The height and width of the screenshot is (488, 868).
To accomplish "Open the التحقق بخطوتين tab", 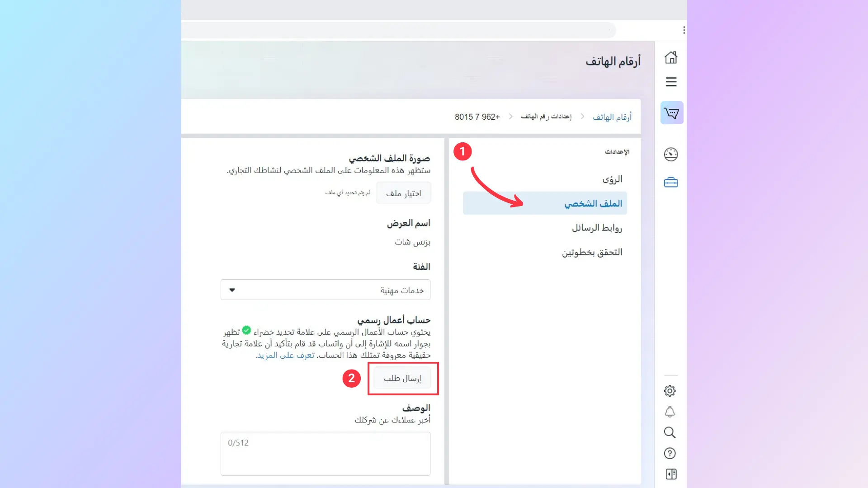I will pyautogui.click(x=592, y=252).
